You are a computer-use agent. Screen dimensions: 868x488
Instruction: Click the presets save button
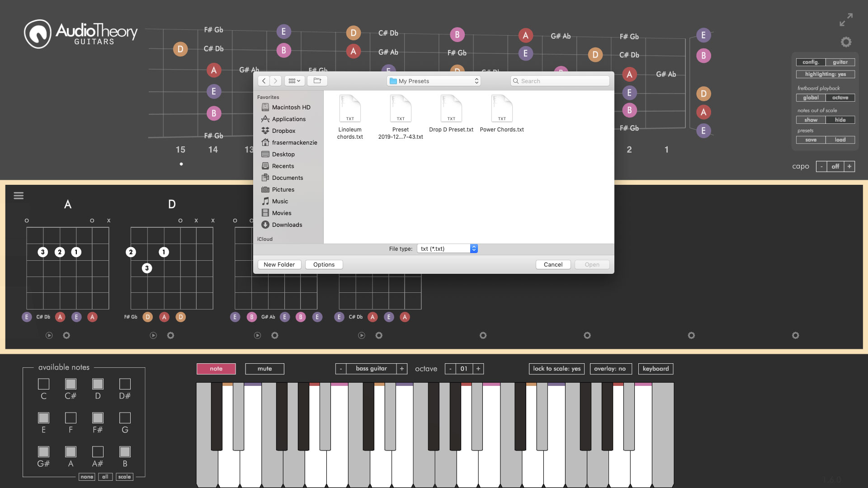811,140
